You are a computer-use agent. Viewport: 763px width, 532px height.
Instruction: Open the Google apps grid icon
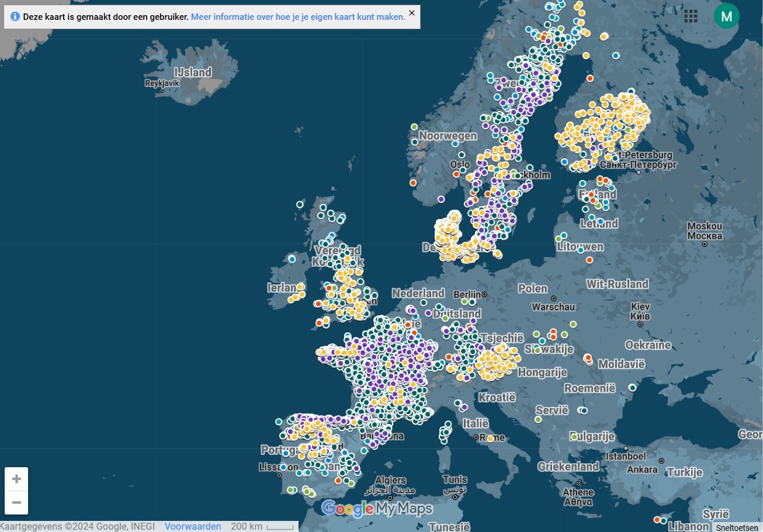point(691,16)
